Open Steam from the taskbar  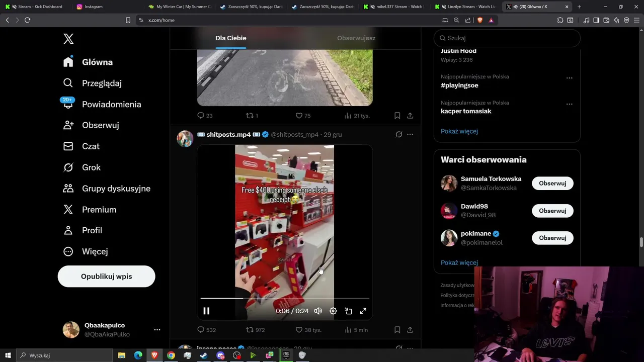tap(204, 355)
